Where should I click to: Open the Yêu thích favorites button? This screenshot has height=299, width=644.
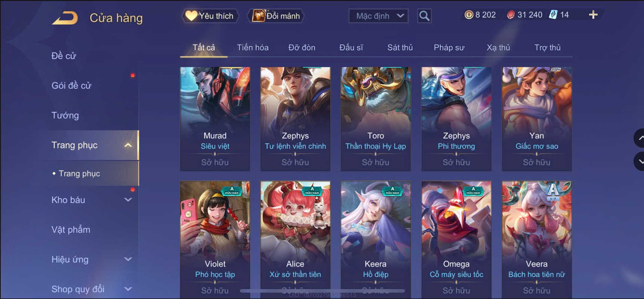[x=210, y=16]
